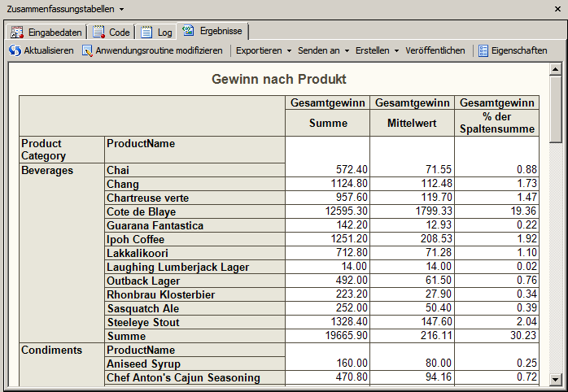The height and width of the screenshot is (392, 568).
Task: Click the Ergebnisse tab's results icon
Action: point(188,31)
